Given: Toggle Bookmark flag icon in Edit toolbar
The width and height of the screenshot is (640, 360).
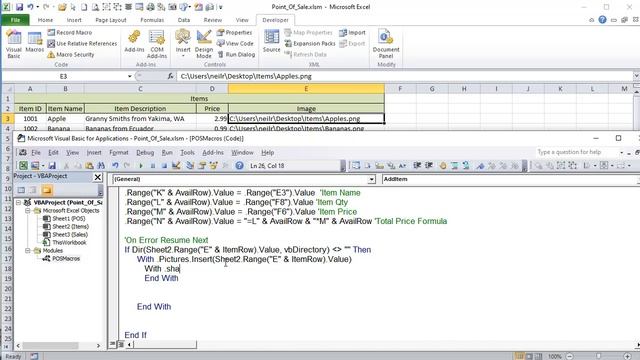Looking at the screenshot, I should pos(480,166).
